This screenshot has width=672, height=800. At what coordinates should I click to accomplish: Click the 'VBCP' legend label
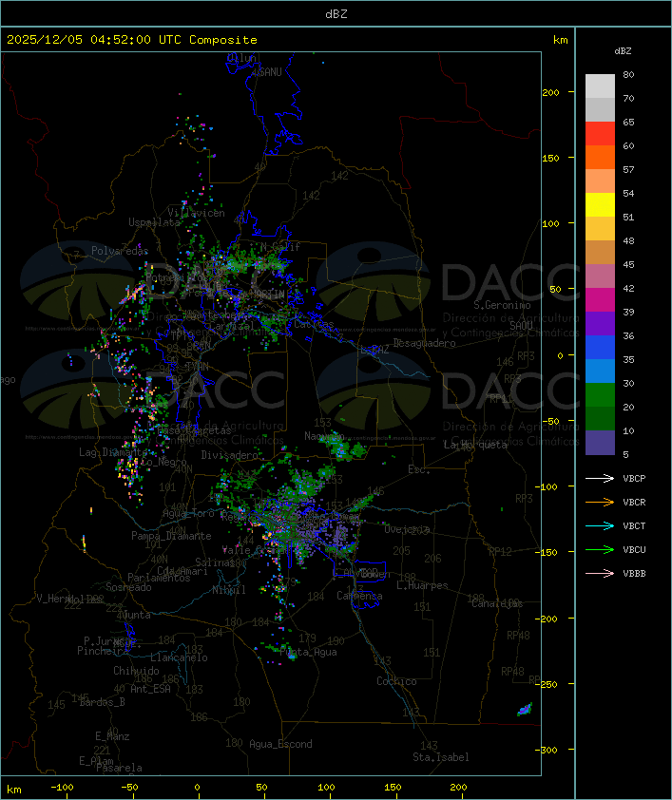pyautogui.click(x=634, y=479)
